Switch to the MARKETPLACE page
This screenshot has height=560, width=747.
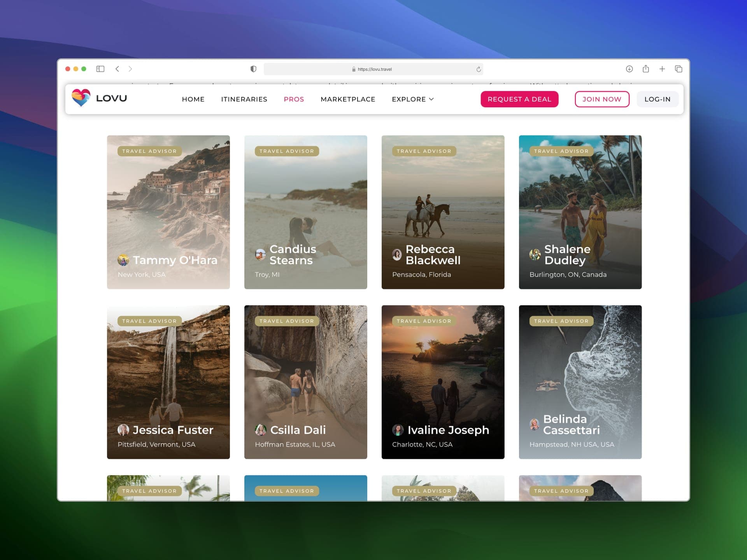coord(348,99)
